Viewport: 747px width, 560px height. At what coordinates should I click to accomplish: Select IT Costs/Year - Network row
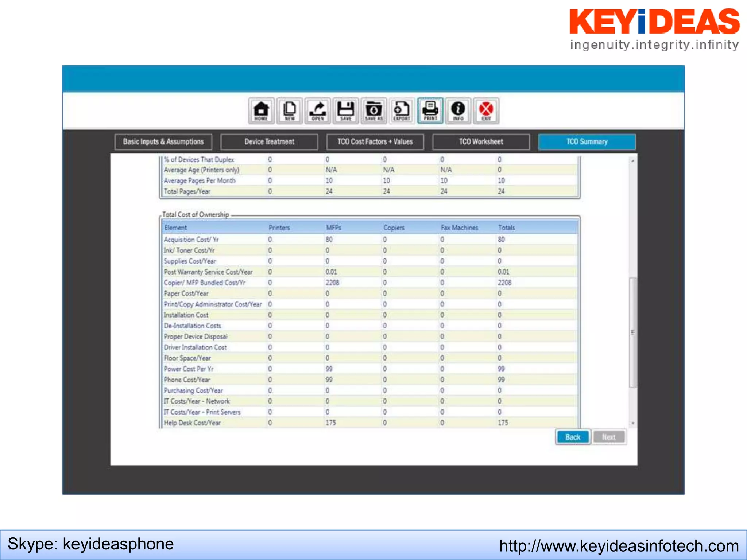(370, 401)
